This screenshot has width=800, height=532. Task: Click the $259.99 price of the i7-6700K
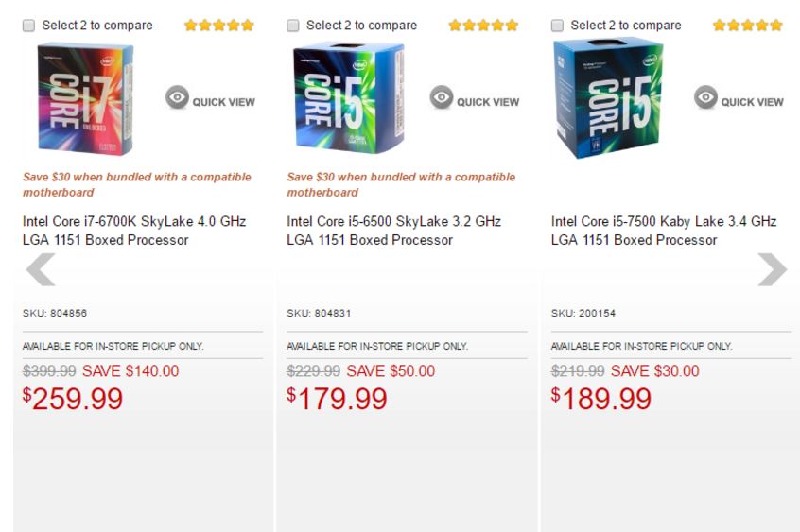73,399
